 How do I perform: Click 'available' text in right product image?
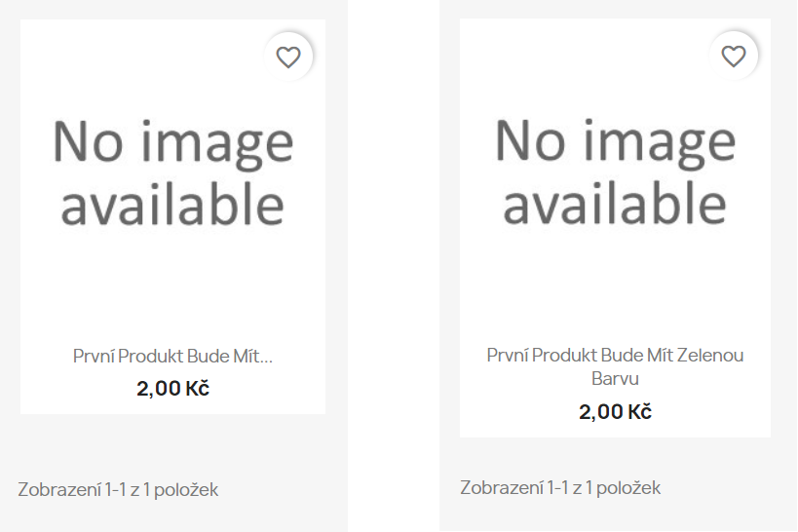(615, 204)
